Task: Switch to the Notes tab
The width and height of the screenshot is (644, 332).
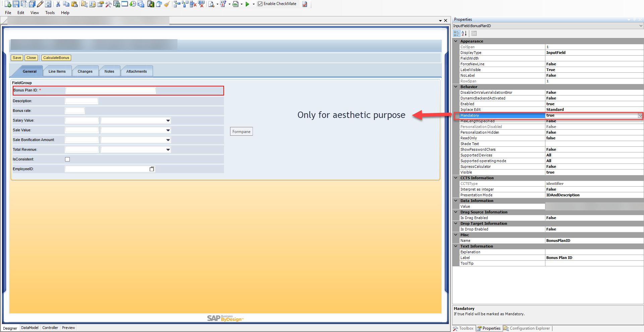Action: click(x=109, y=71)
